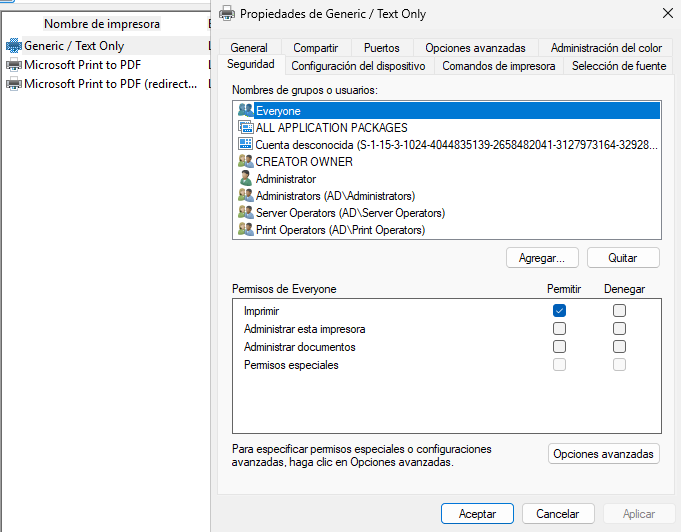Allow Administrar esta impresora permission
This screenshot has height=532, width=681.
tap(560, 329)
